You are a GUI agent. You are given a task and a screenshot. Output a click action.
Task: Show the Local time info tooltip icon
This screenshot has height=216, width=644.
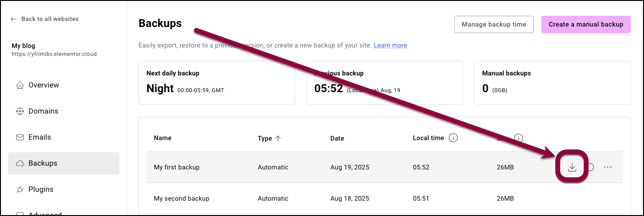pyautogui.click(x=453, y=138)
